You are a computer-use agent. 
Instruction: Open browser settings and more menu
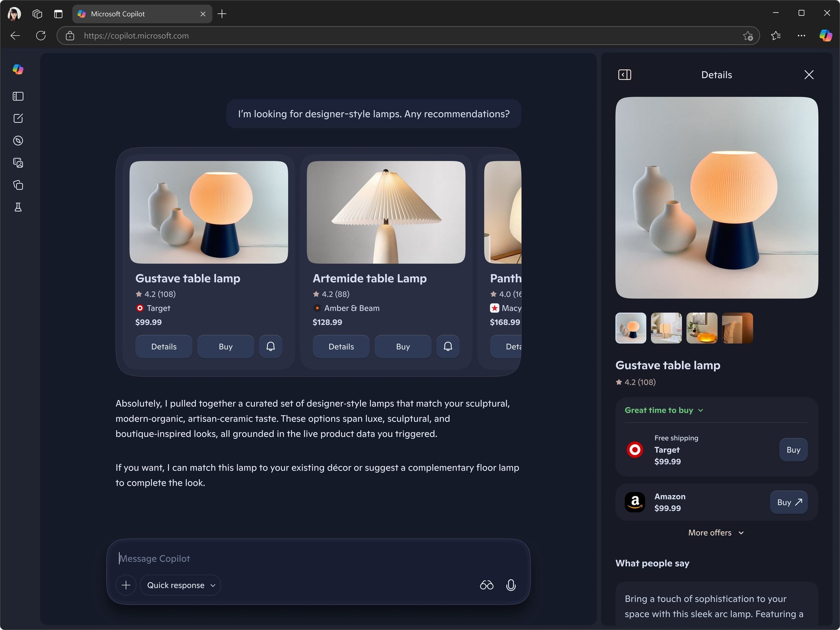(x=801, y=36)
